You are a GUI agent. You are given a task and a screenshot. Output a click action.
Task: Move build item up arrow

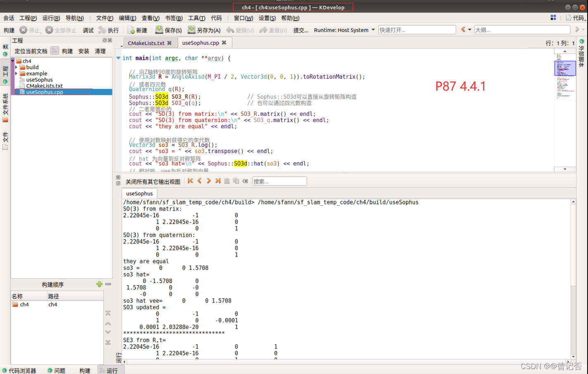pyautogui.click(x=108, y=323)
